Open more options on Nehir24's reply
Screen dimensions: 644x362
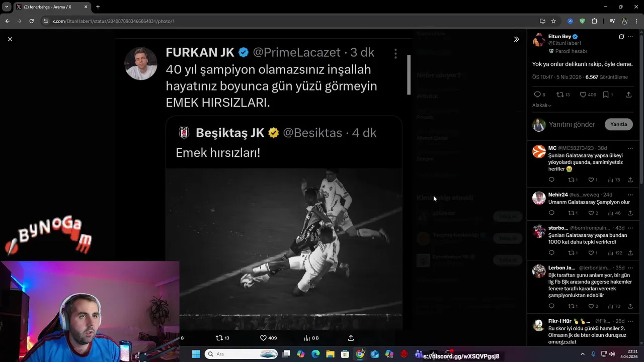[x=630, y=195]
